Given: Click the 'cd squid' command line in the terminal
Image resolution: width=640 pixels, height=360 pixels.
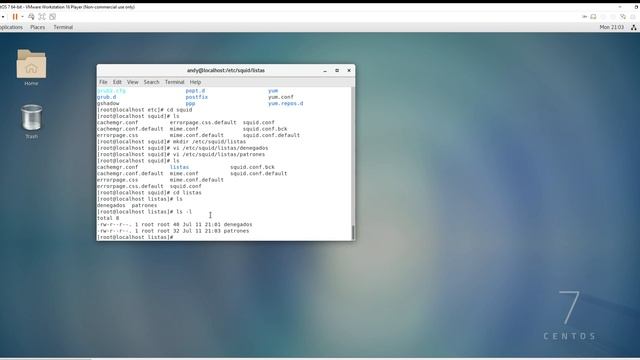Looking at the screenshot, I should [x=144, y=110].
